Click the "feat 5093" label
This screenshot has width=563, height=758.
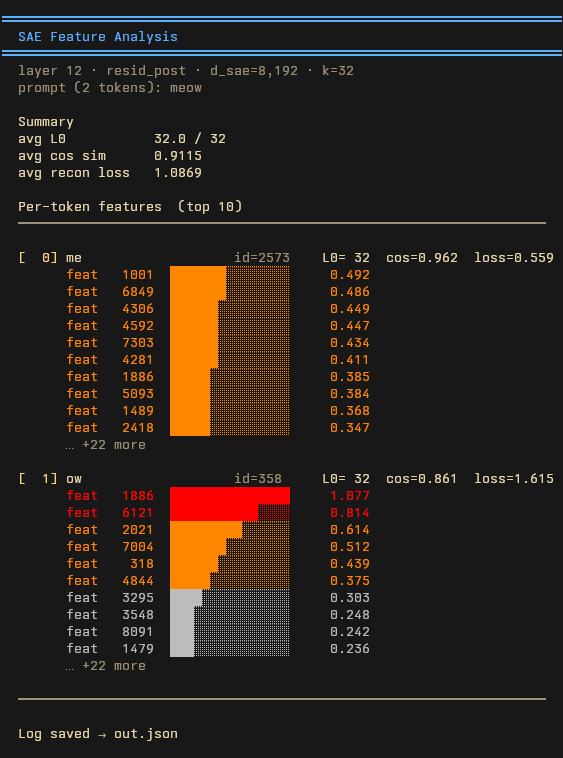110,394
